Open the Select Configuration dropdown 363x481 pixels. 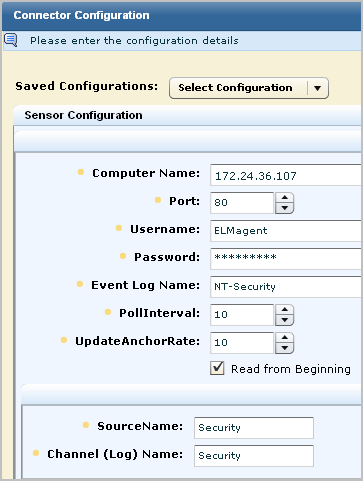pos(249,88)
